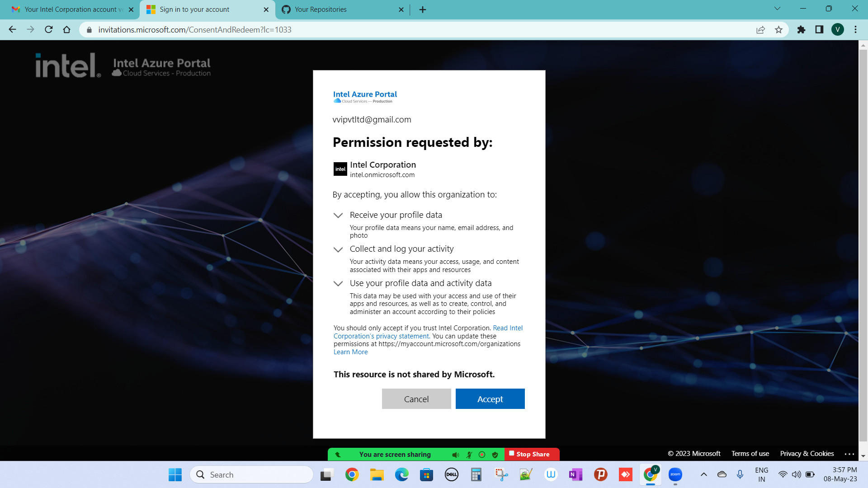Mute microphone in the screen sharing bar

469,455
